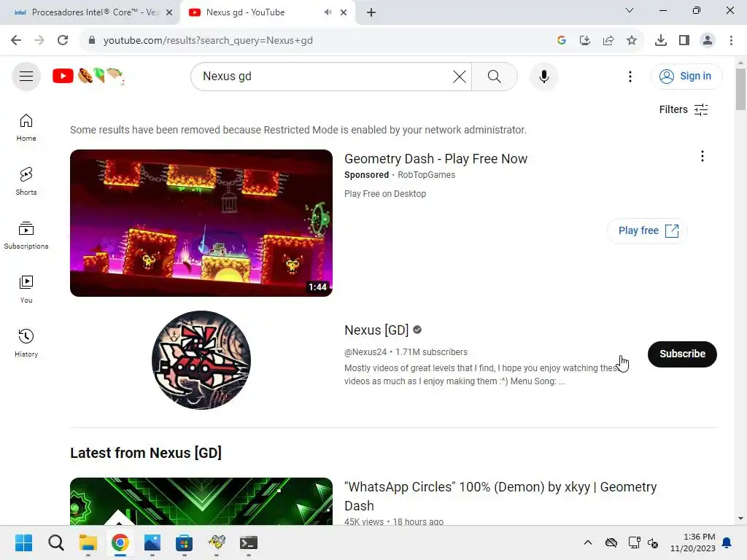Image resolution: width=747 pixels, height=560 pixels.
Task: Open Shorts in the sidebar
Action: point(26,182)
